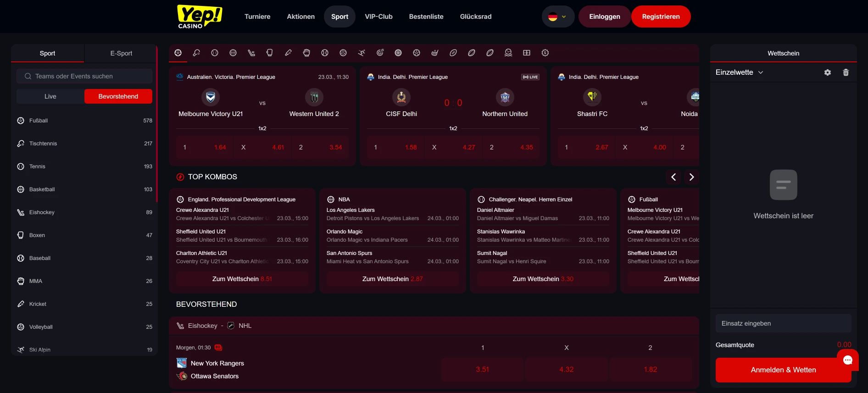868x393 pixels.
Task: Open Sport in the top navigation
Action: tap(340, 17)
